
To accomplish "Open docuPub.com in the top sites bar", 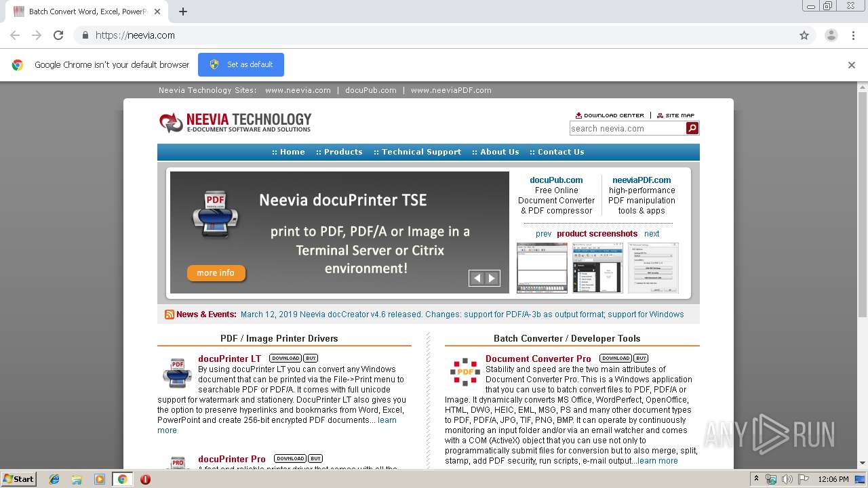I will pyautogui.click(x=370, y=90).
